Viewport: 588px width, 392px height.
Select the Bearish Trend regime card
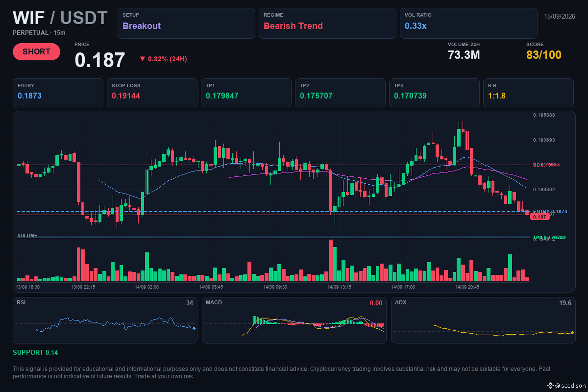(327, 23)
